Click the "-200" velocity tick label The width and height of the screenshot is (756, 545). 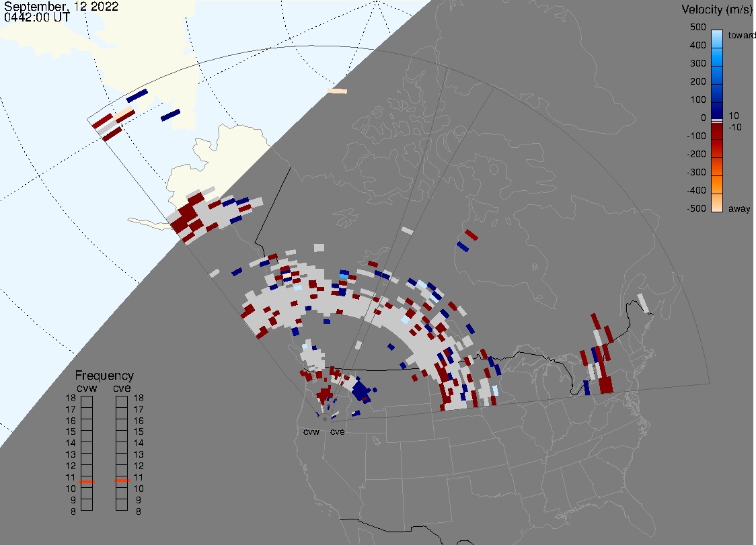[x=696, y=154]
